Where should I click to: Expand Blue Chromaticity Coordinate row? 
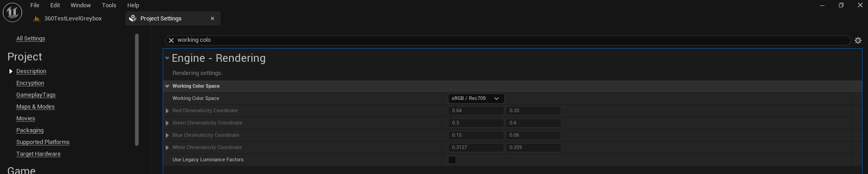tap(167, 135)
